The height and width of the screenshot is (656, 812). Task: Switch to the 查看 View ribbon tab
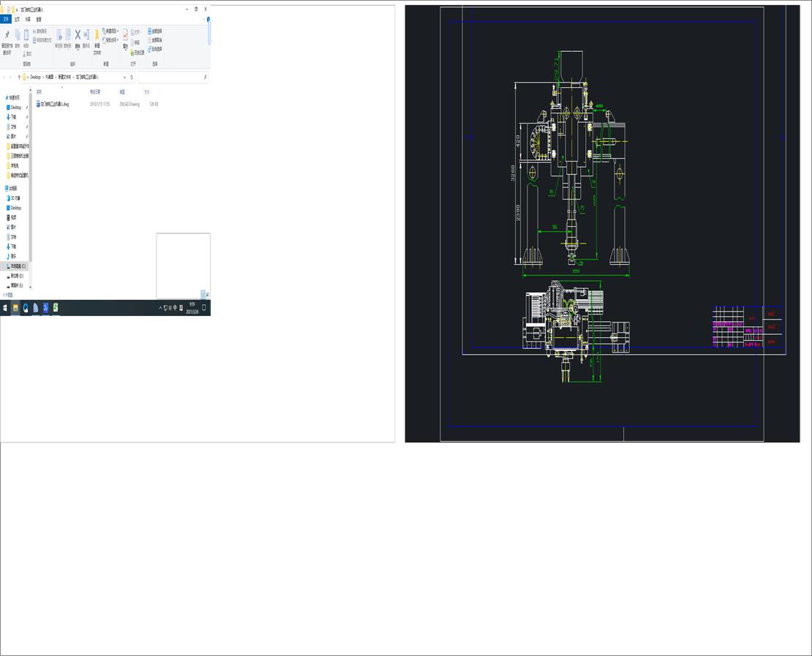point(38,19)
